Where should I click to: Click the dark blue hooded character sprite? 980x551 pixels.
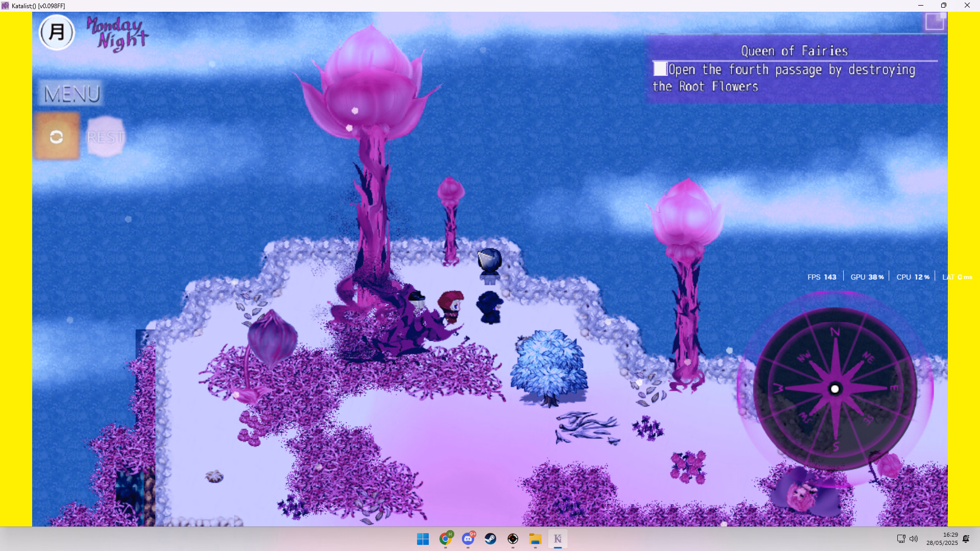tap(489, 307)
